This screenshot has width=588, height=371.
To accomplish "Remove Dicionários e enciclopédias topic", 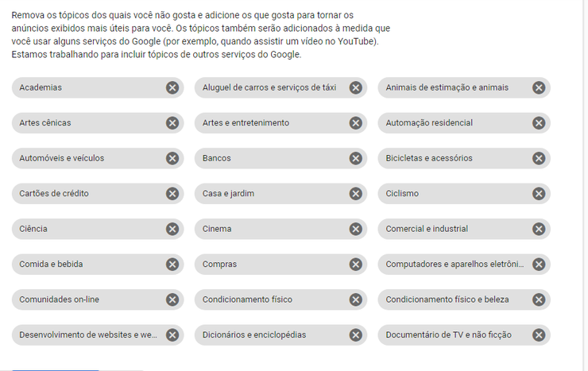I will [x=356, y=335].
